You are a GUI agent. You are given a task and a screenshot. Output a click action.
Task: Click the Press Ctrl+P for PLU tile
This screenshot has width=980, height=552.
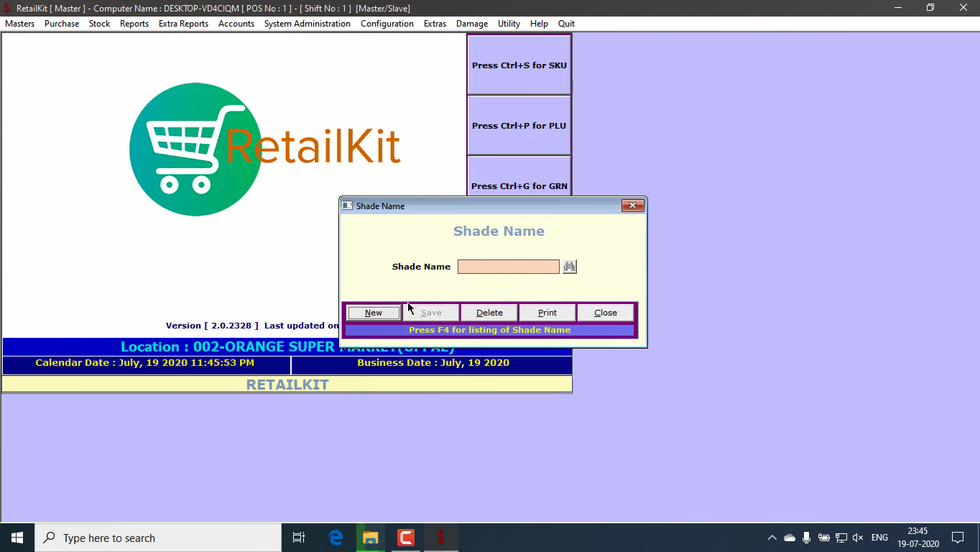(519, 125)
